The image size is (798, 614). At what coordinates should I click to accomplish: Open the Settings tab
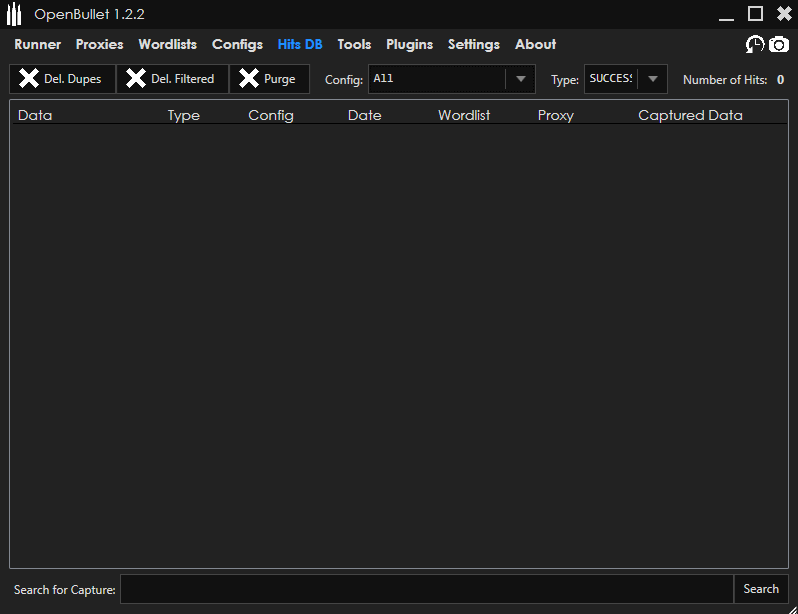tap(473, 45)
